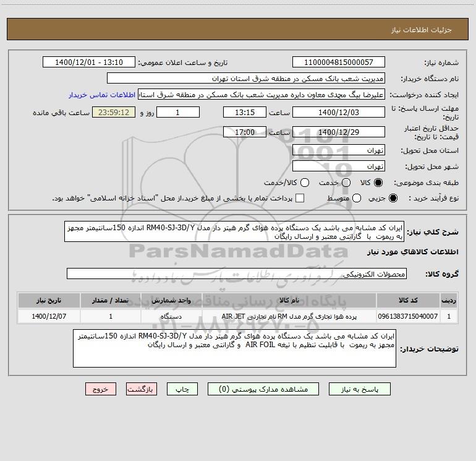Toggle the اسناد خزانه اسلامی payment checkbox

pyautogui.click(x=300, y=198)
